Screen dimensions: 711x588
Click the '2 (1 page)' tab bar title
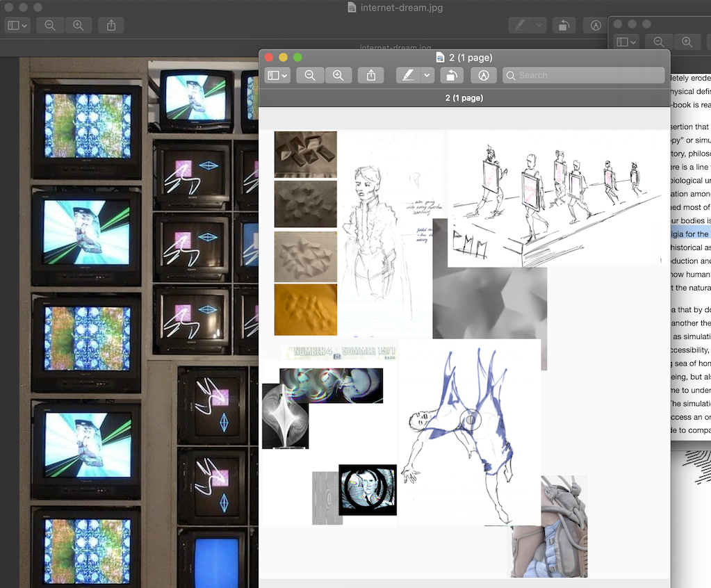pyautogui.click(x=464, y=98)
